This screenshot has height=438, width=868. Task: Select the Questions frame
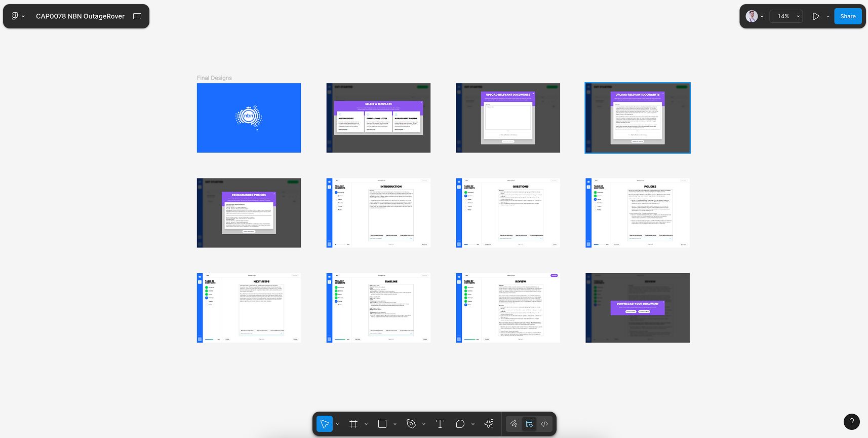508,213
